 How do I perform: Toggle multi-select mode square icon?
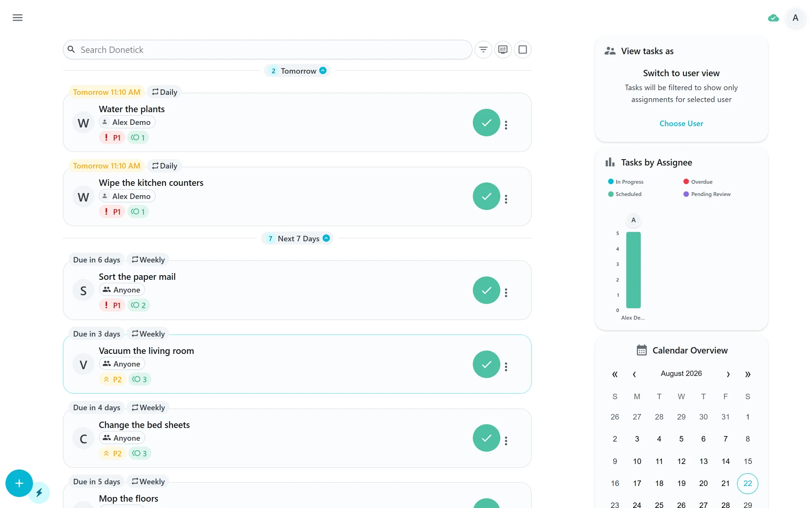tap(523, 50)
